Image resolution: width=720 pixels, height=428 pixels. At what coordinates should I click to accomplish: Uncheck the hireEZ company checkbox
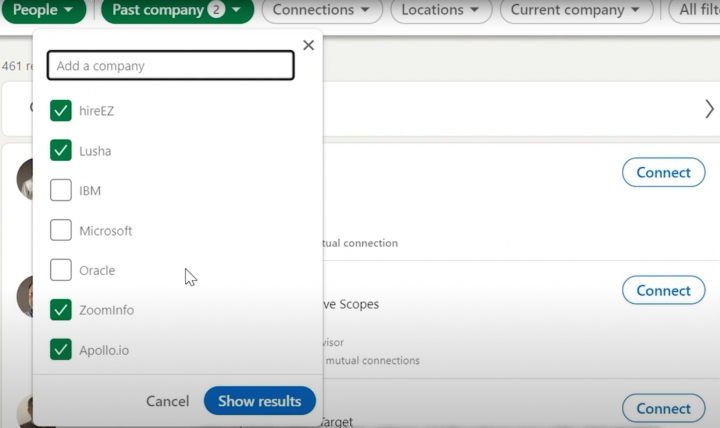pos(61,111)
